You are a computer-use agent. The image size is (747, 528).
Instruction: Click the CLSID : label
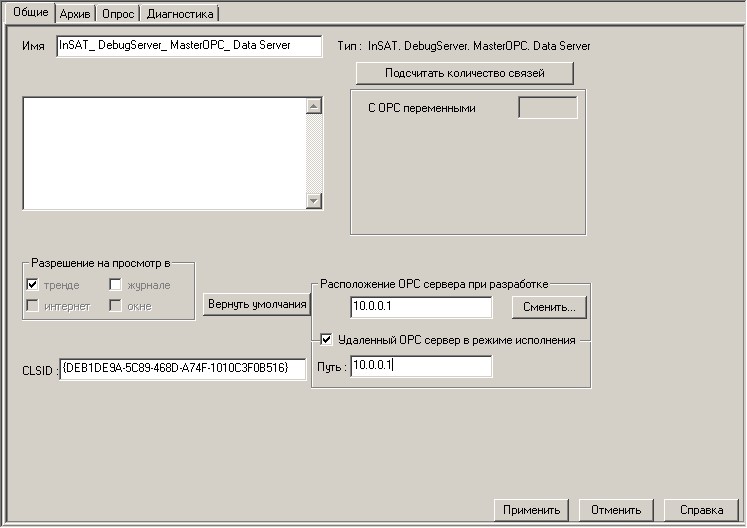pos(38,371)
